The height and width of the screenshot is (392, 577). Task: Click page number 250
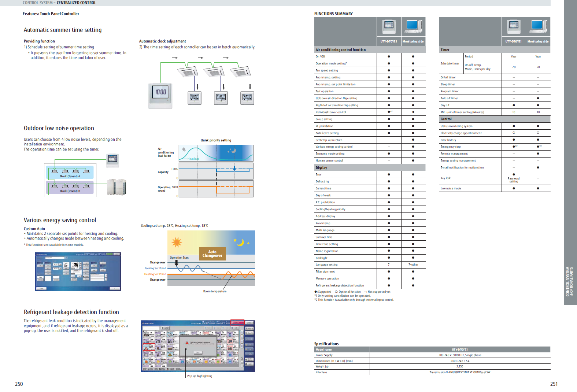(19, 384)
